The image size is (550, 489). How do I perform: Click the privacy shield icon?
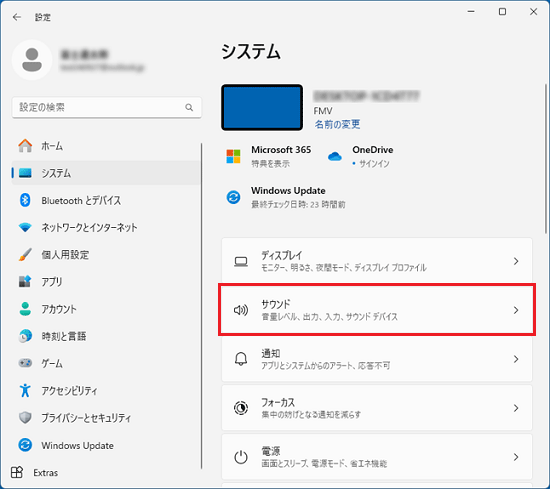click(x=25, y=417)
